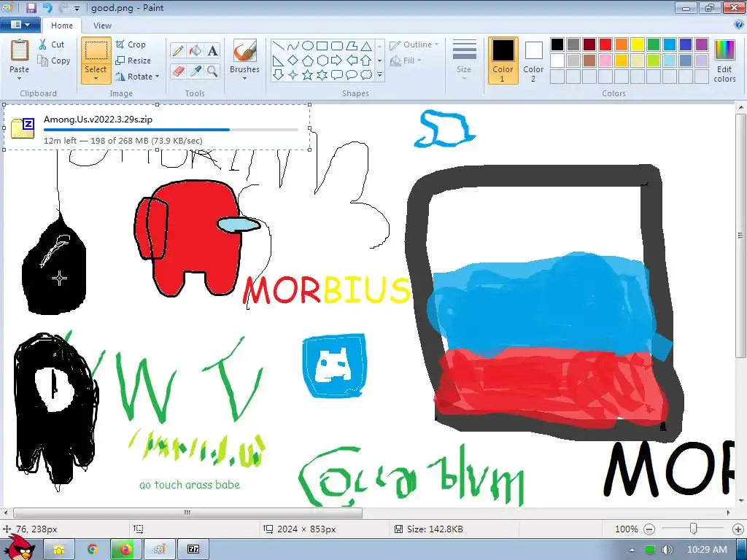Viewport: 747px width, 560px height.
Task: Show hidden tray icons arrow
Action: click(632, 551)
